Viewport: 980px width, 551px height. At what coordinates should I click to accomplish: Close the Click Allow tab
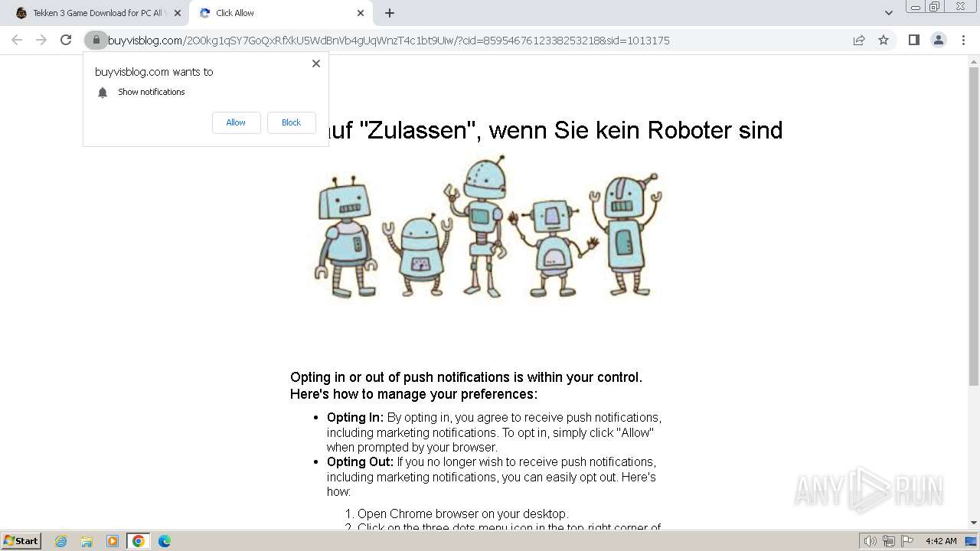click(x=361, y=13)
